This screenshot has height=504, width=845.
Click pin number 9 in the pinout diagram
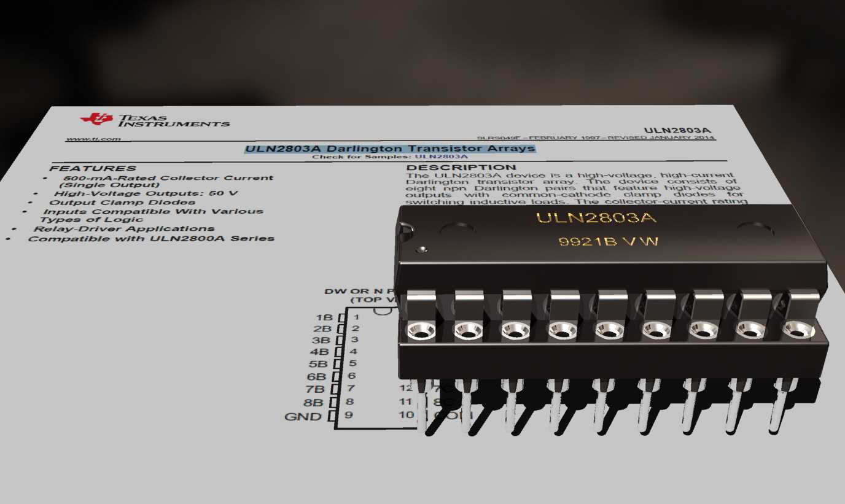349,415
